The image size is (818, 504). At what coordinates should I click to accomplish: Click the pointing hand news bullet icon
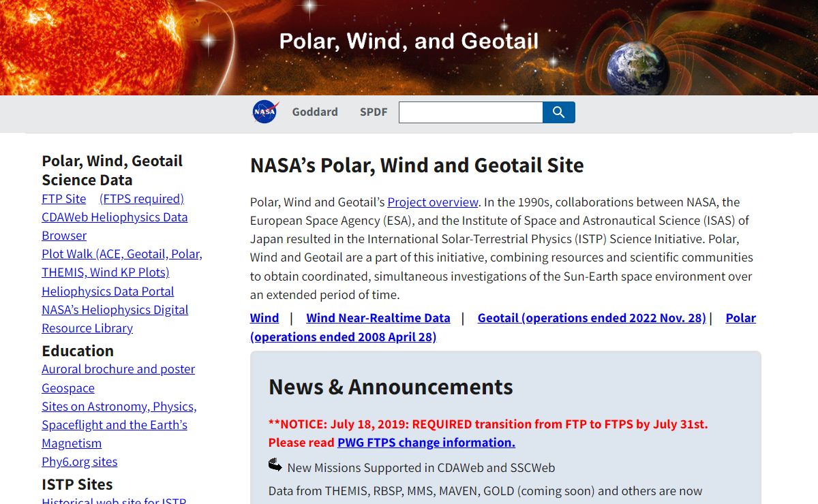pos(275,465)
